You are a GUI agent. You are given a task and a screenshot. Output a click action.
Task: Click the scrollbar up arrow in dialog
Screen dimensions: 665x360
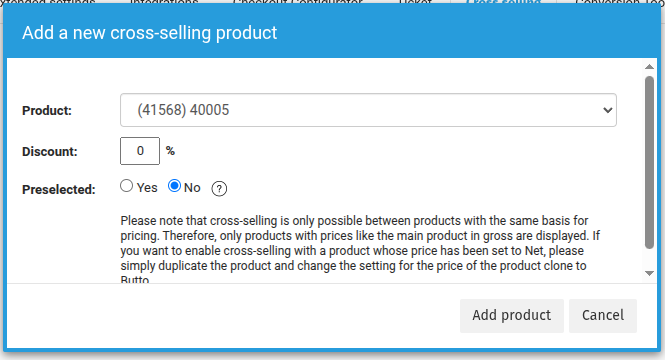(x=649, y=67)
